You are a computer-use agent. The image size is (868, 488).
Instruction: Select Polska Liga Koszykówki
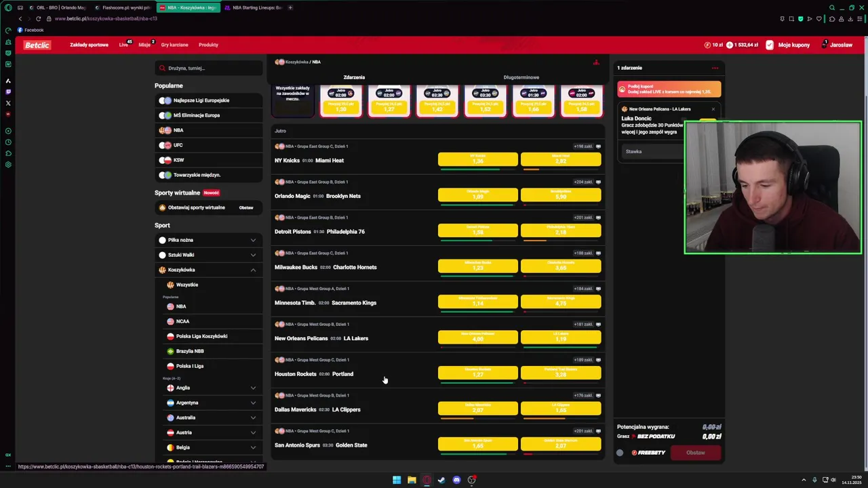coord(201,336)
